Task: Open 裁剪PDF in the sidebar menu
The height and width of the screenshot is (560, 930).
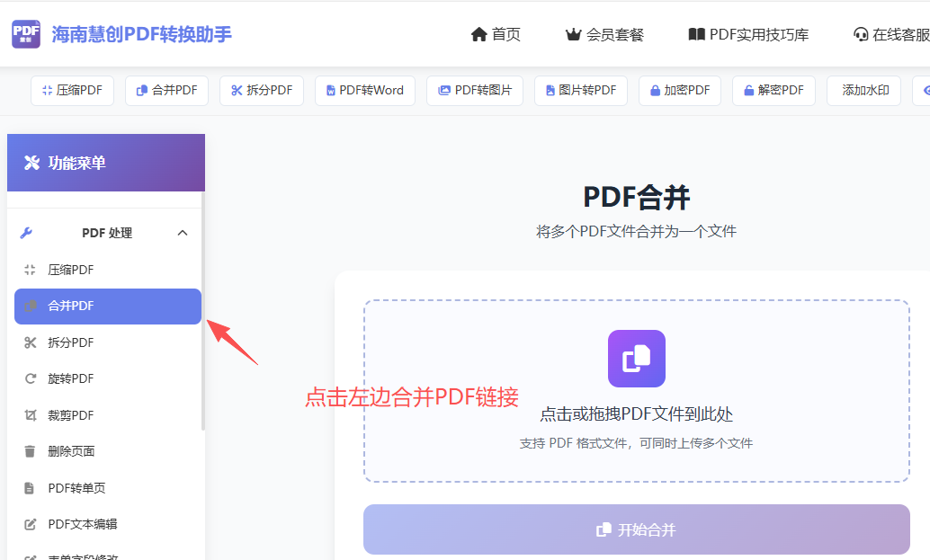Action: tap(107, 415)
